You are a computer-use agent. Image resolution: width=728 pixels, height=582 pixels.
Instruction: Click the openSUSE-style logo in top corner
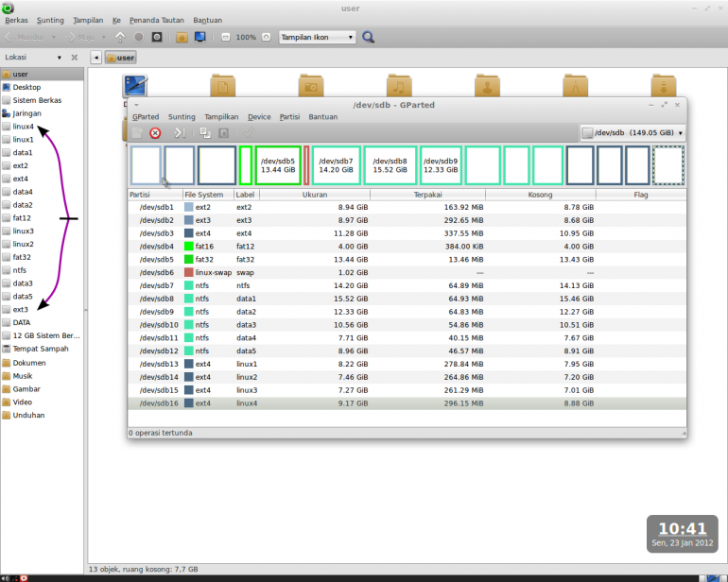[8, 8]
